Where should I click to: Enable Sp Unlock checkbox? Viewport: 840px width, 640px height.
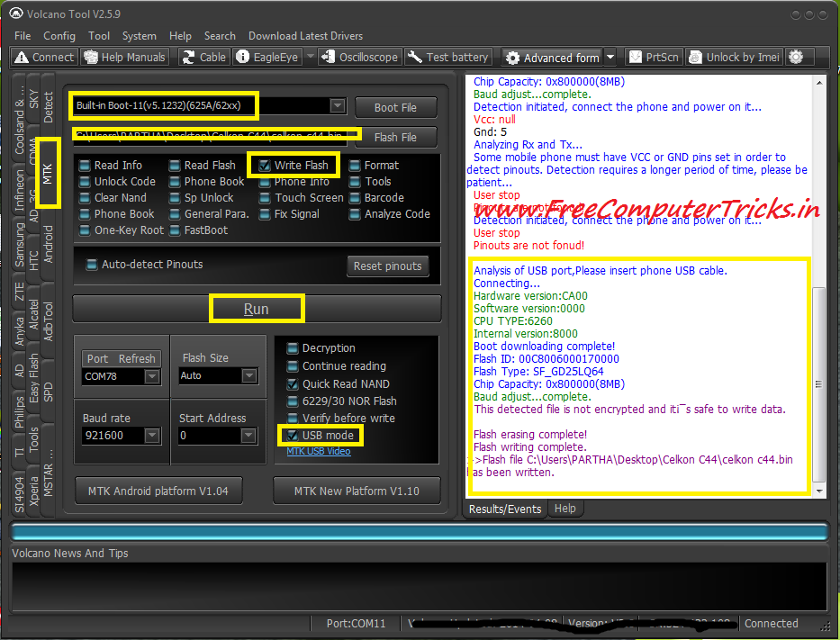(175, 198)
